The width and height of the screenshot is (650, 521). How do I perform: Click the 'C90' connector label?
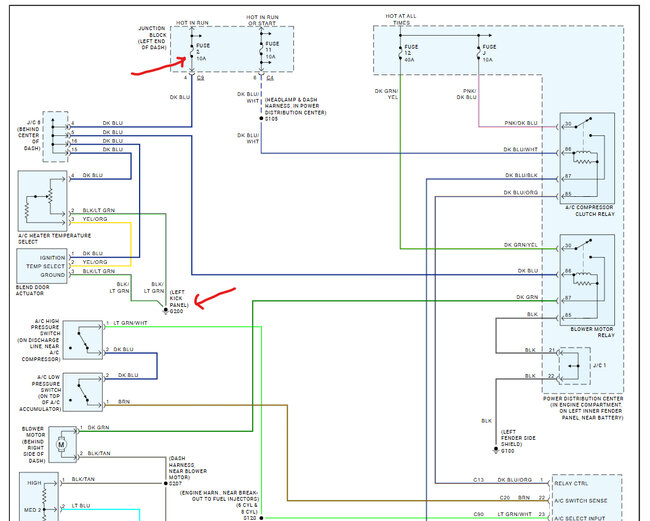click(479, 514)
